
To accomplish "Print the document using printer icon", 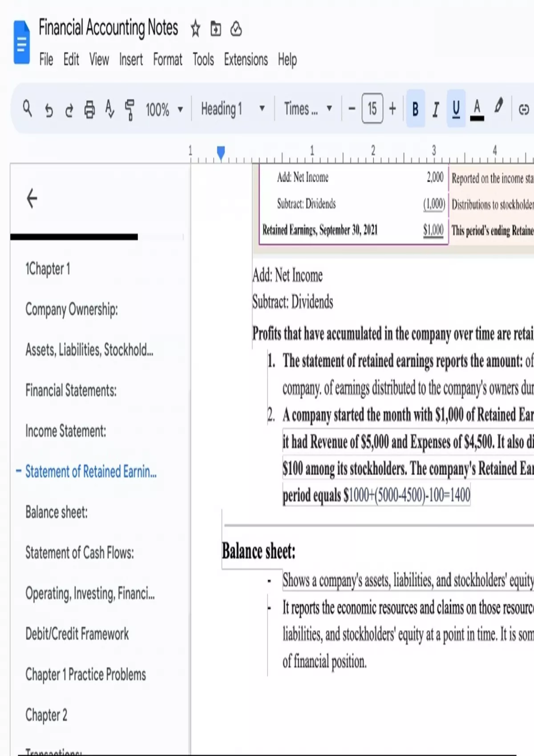I will point(89,109).
